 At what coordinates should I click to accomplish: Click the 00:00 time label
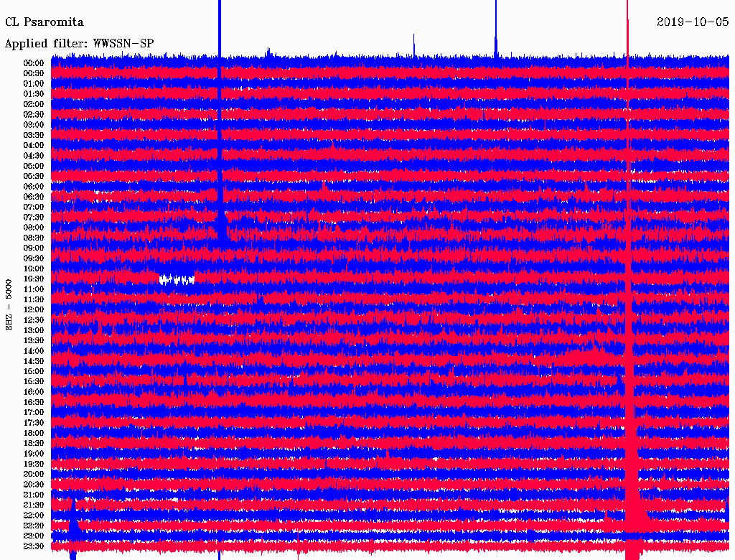click(x=34, y=63)
